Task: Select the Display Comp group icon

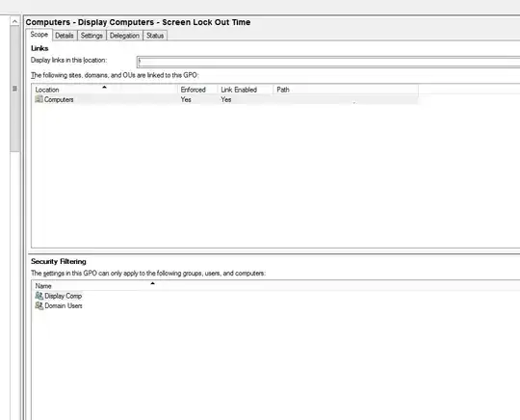Action: [x=39, y=296]
